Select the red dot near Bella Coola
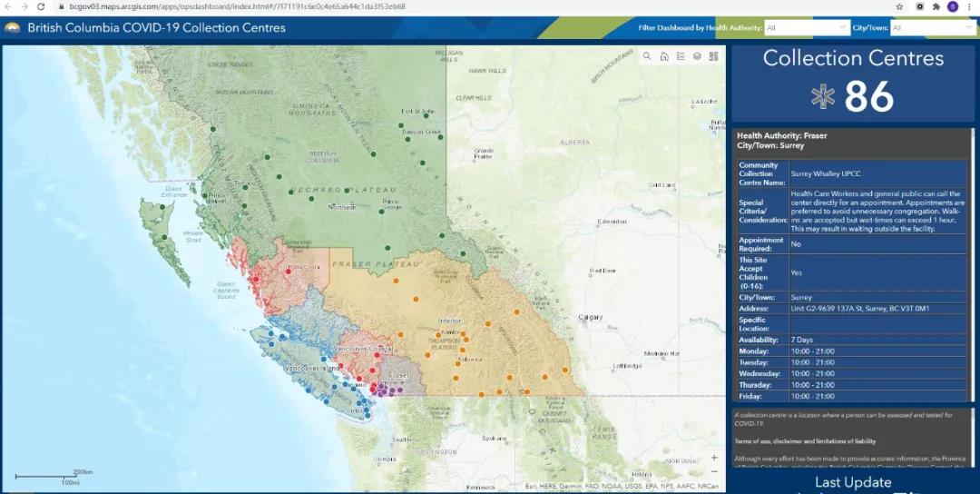980x494 pixels. (289, 272)
